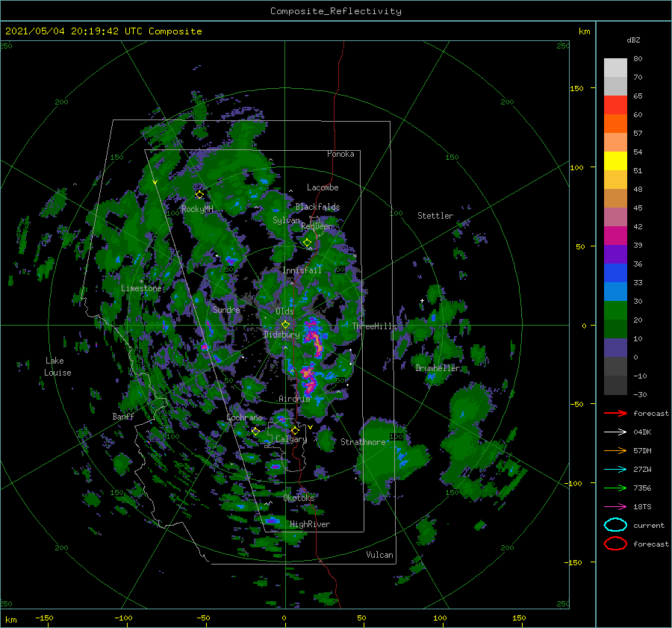Image resolution: width=672 pixels, height=628 pixels.
Task: Click the Vulcan city label
Action: pyautogui.click(x=380, y=555)
